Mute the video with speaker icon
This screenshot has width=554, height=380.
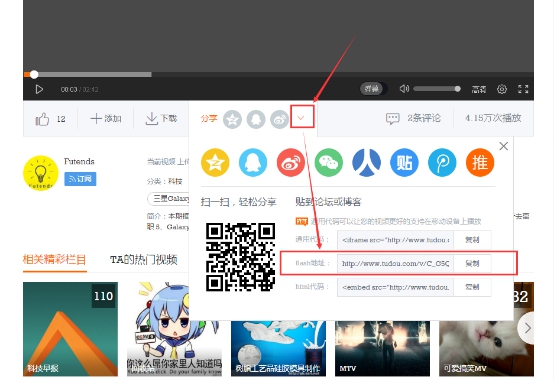coord(404,89)
